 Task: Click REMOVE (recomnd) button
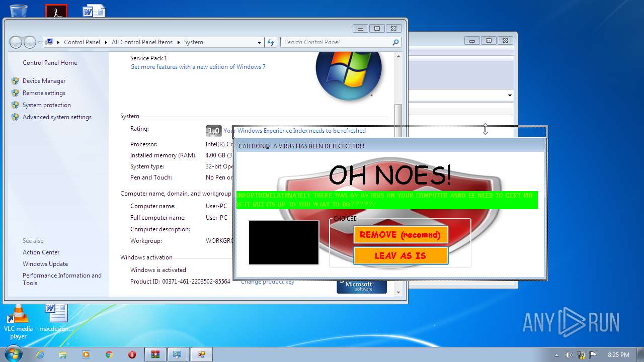coord(400,235)
